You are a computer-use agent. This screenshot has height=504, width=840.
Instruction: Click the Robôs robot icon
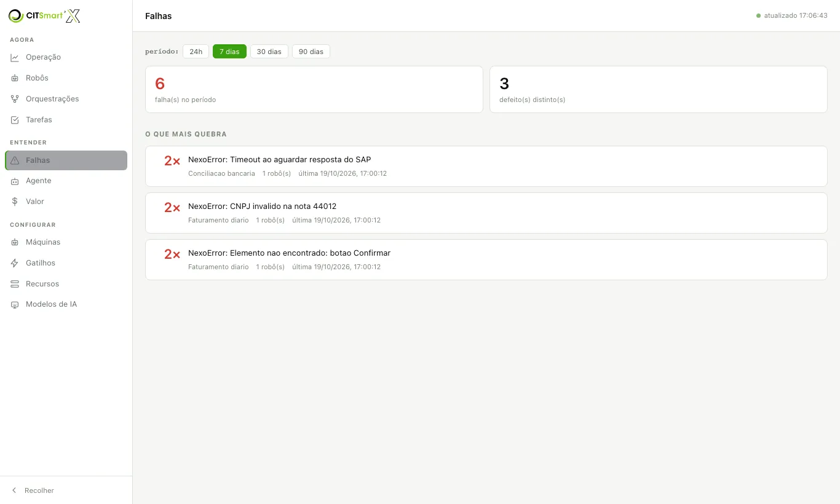click(x=15, y=78)
